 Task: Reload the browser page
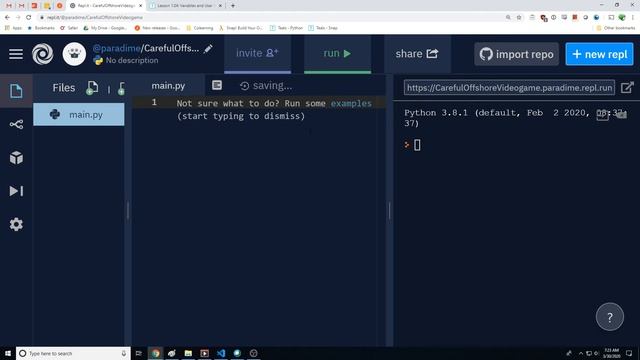point(29,17)
